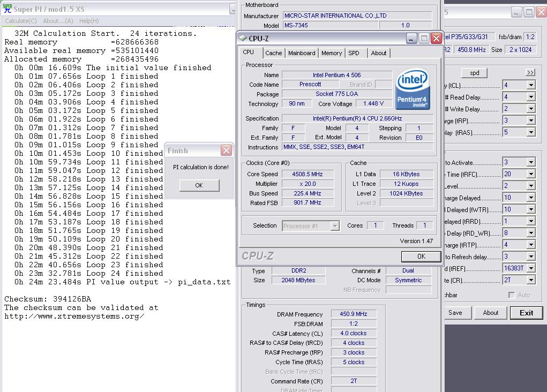Viewport: 547px width, 392px height.
Task: Open the About menu in Super PI
Action: point(58,21)
